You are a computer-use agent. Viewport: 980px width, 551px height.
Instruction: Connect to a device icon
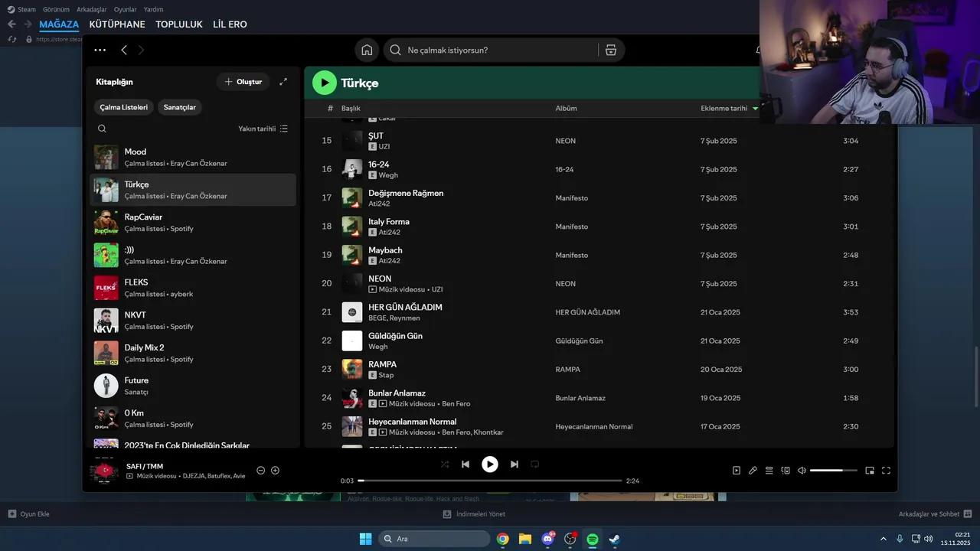[x=786, y=471]
